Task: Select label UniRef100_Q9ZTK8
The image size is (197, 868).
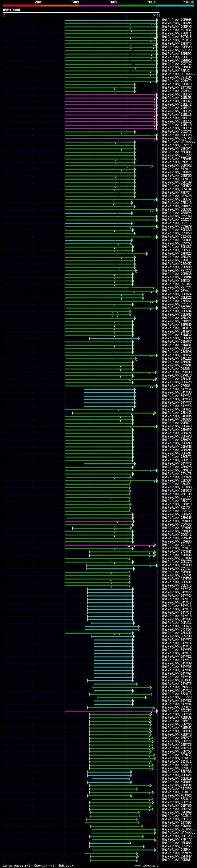Action: coord(177,50)
